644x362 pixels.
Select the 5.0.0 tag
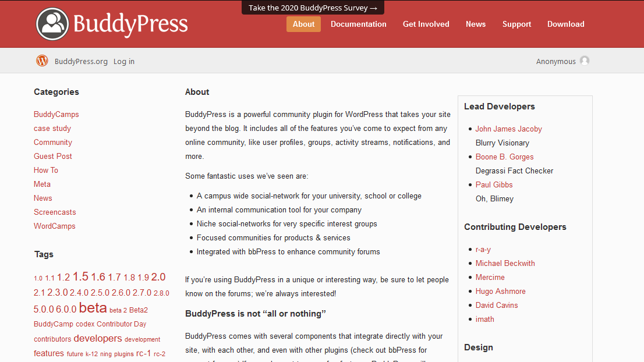click(x=44, y=309)
